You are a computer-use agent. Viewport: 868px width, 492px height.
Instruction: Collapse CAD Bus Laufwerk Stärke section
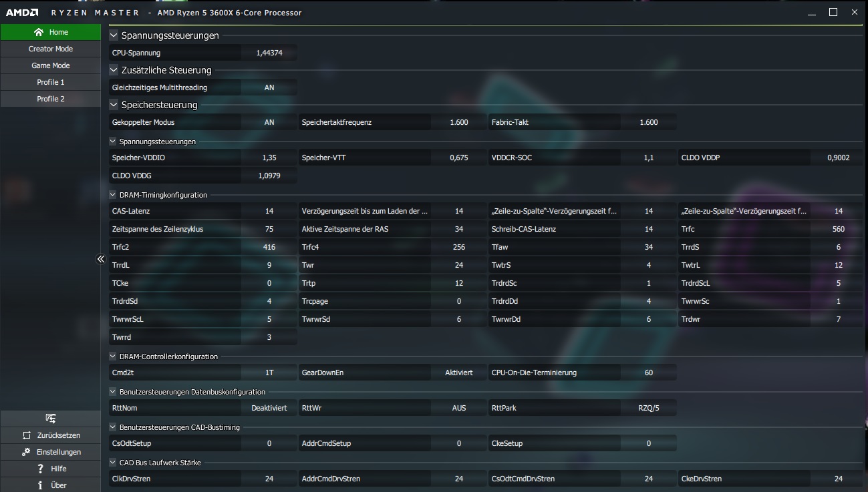point(113,463)
